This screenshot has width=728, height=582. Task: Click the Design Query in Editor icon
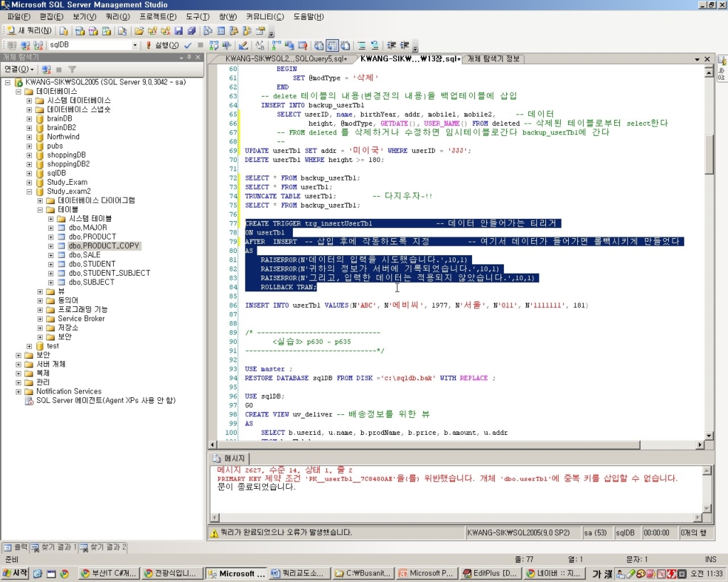243,45
